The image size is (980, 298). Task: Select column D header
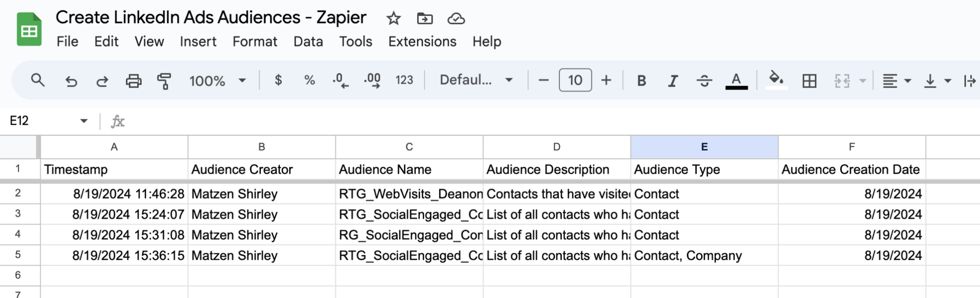(x=557, y=147)
